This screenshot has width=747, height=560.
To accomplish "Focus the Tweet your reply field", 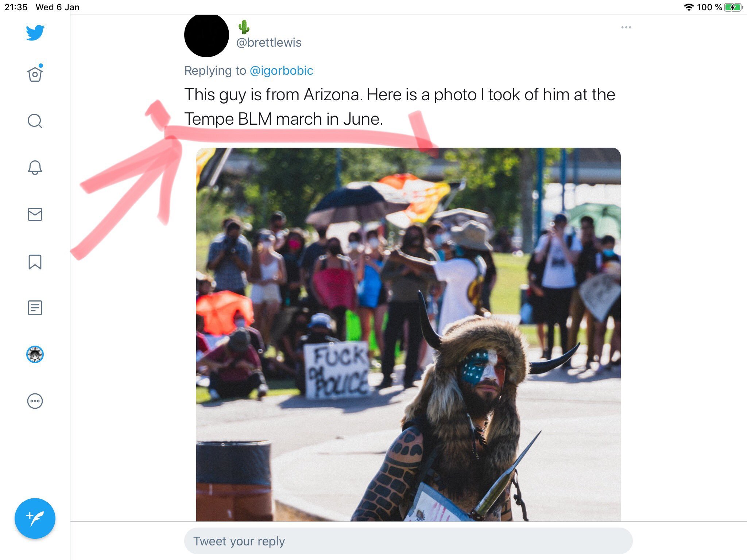I will pyautogui.click(x=408, y=541).
